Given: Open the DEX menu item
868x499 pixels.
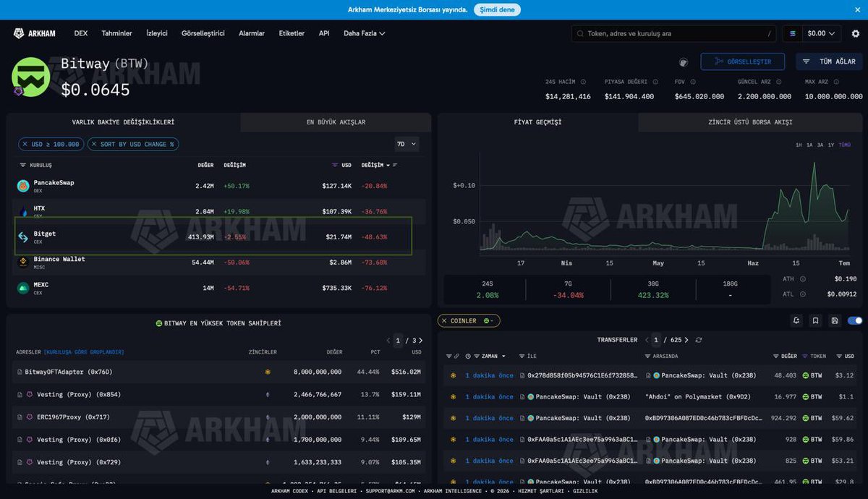Looking at the screenshot, I should 80,33.
